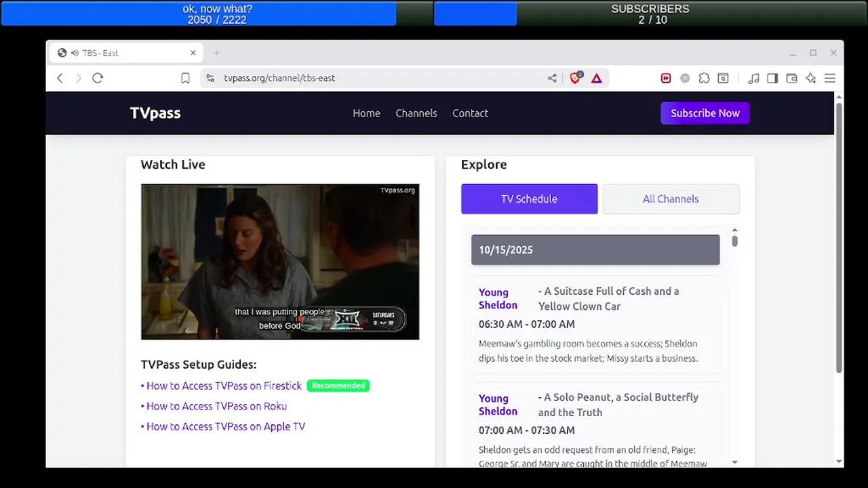This screenshot has width=868, height=488.
Task: Open the Contact nav link
Action: click(470, 113)
